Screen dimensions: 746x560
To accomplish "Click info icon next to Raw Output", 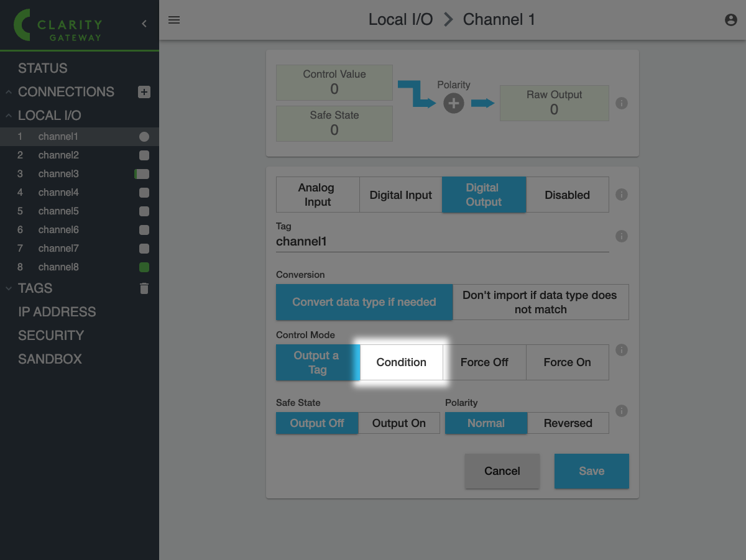I will [x=621, y=103].
